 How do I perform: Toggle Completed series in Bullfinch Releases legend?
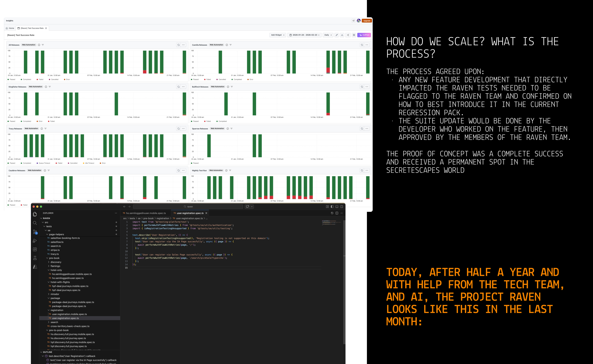pos(222,121)
